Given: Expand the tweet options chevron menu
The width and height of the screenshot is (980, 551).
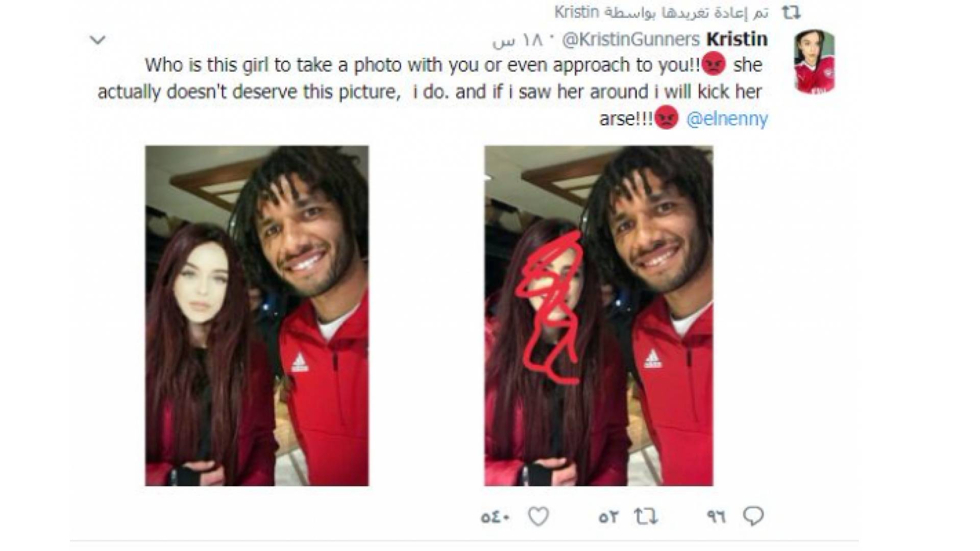Looking at the screenshot, I should tap(97, 40).
